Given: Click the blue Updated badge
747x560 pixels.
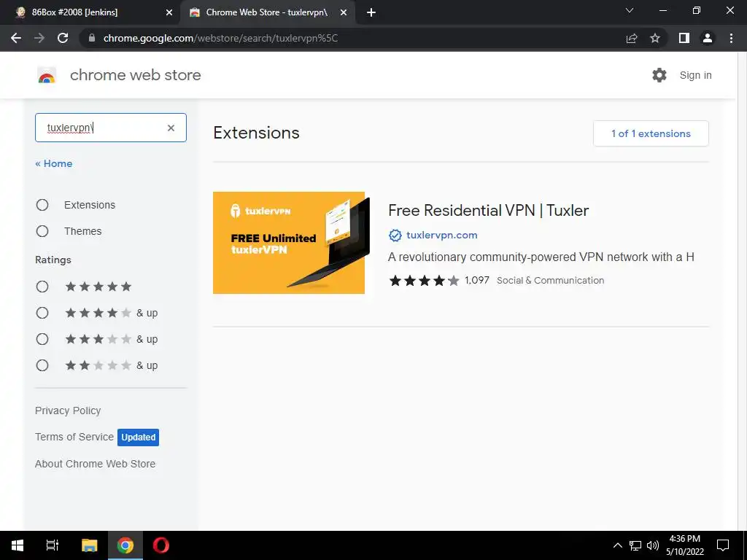Looking at the screenshot, I should [138, 437].
